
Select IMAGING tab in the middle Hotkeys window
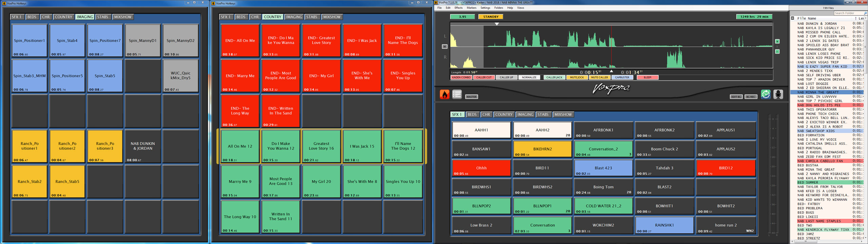tap(294, 17)
